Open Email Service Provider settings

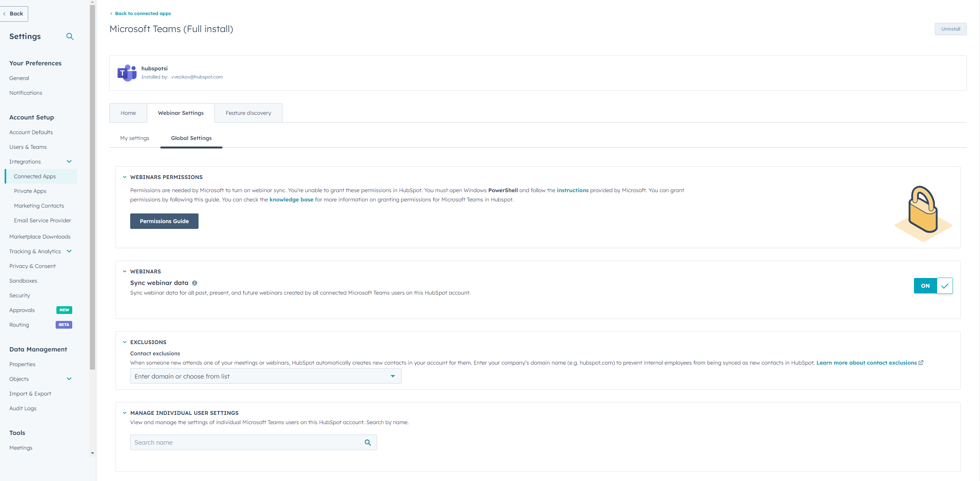[x=42, y=220]
